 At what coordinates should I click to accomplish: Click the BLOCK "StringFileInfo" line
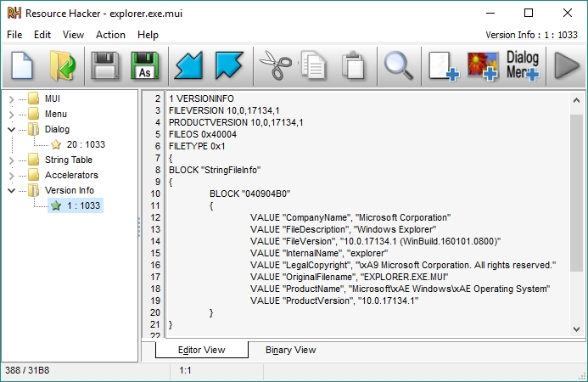click(x=215, y=170)
